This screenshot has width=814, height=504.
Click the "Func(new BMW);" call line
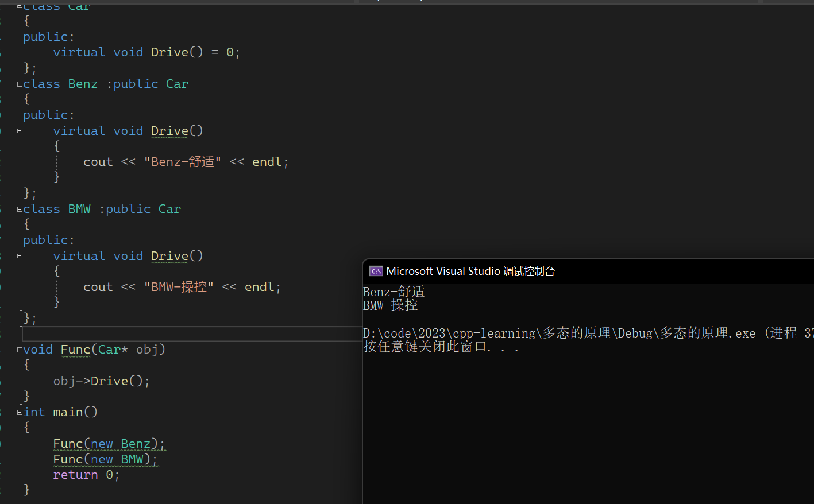click(x=105, y=459)
